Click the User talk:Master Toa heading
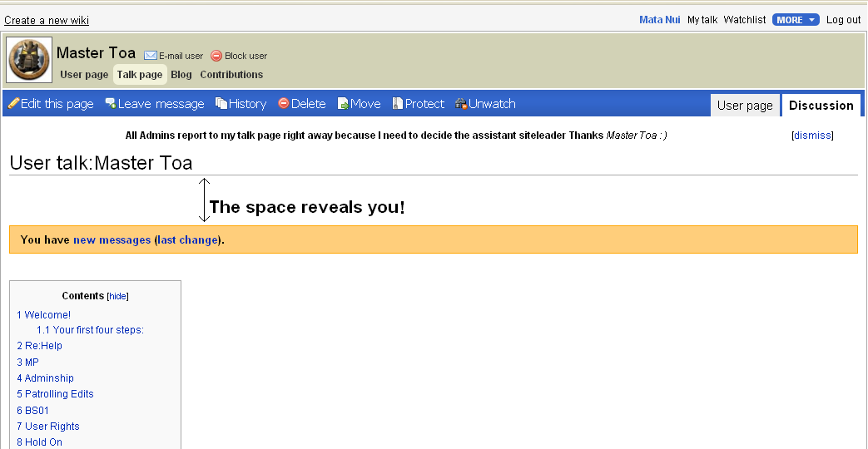The image size is (868, 449). coord(102,163)
